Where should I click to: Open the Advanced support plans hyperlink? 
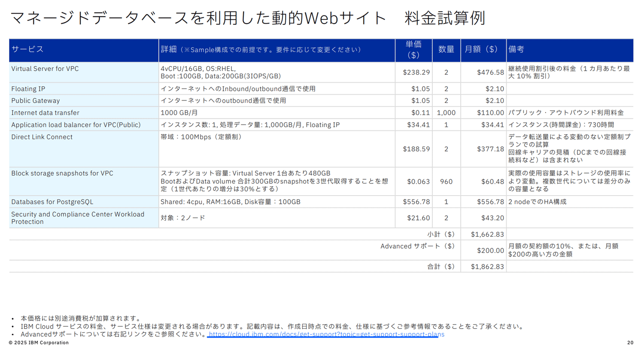[326, 334]
